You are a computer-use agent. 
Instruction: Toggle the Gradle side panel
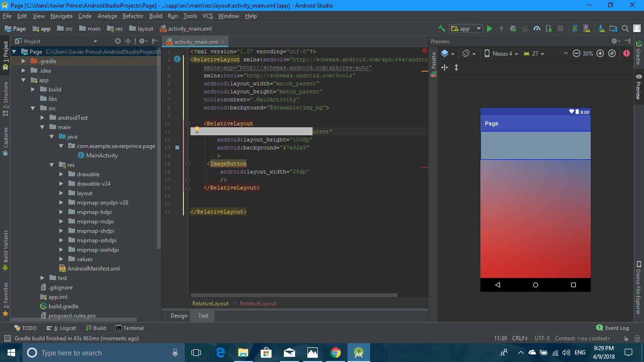pos(638,53)
